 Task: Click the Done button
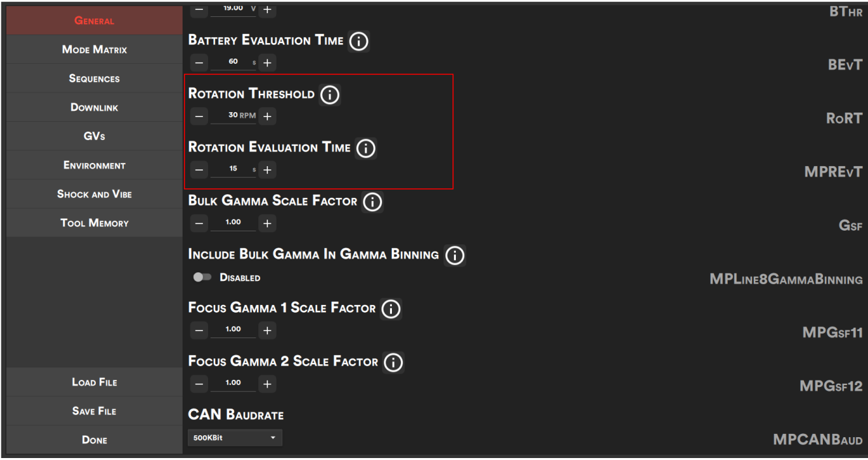click(95, 440)
